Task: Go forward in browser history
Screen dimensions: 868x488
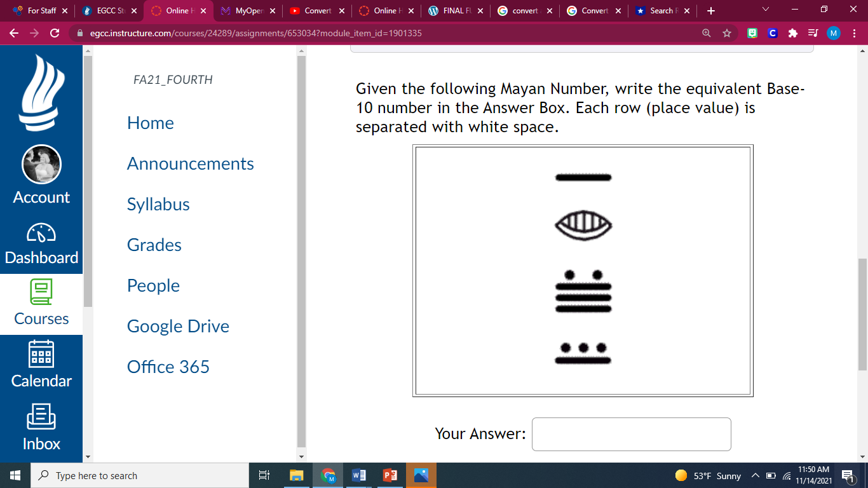Action: coord(34,33)
